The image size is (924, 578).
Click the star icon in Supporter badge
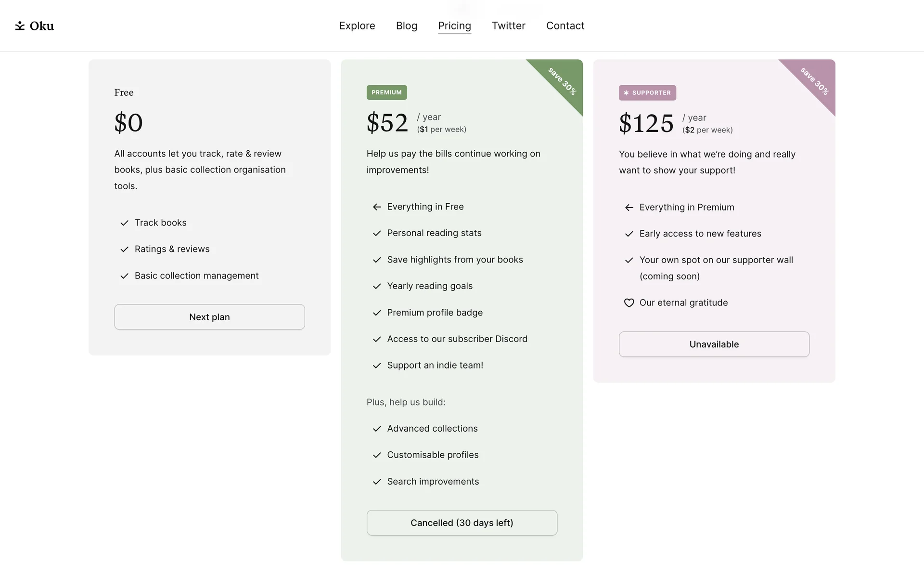pos(626,93)
